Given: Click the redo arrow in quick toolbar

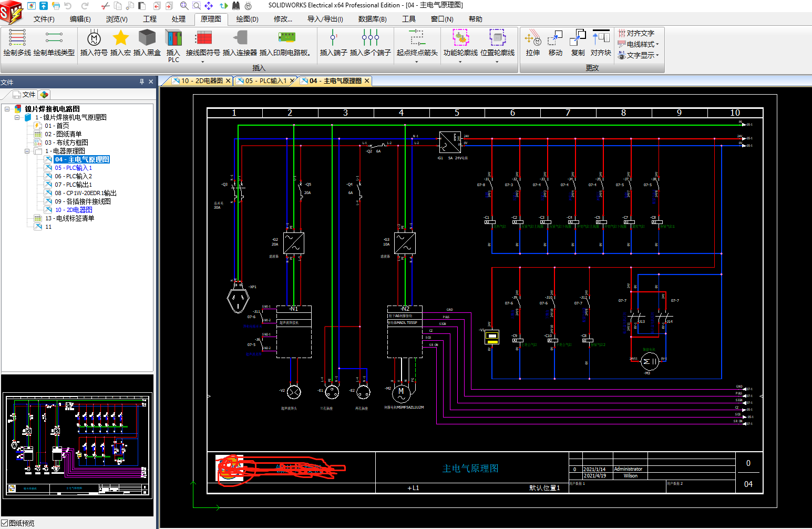Looking at the screenshot, I should (85, 6).
